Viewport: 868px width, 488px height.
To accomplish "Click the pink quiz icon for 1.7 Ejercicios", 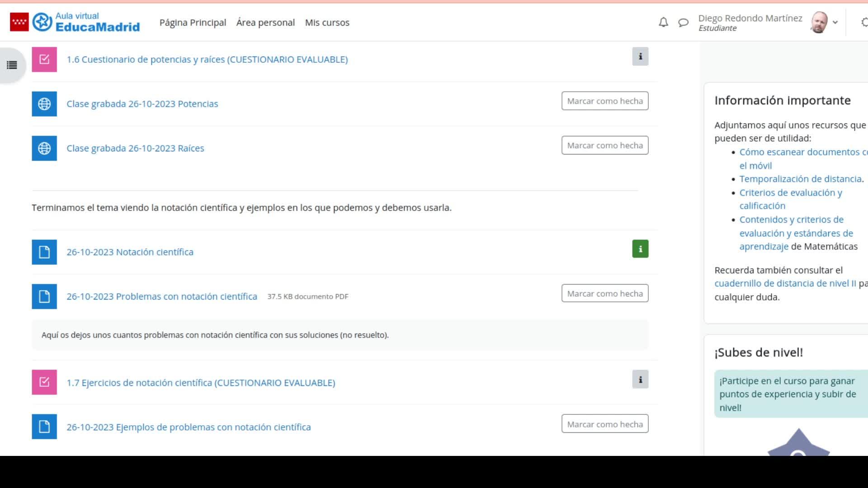I will point(44,382).
